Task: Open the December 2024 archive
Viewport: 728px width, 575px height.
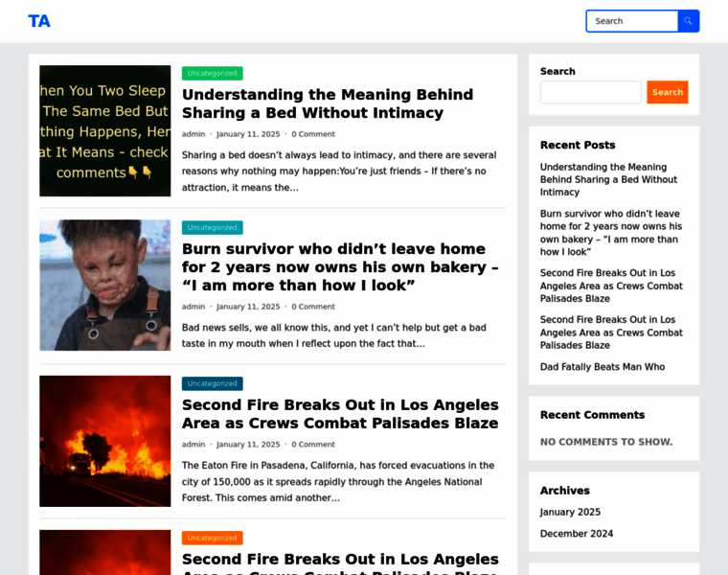Action: pos(577,534)
